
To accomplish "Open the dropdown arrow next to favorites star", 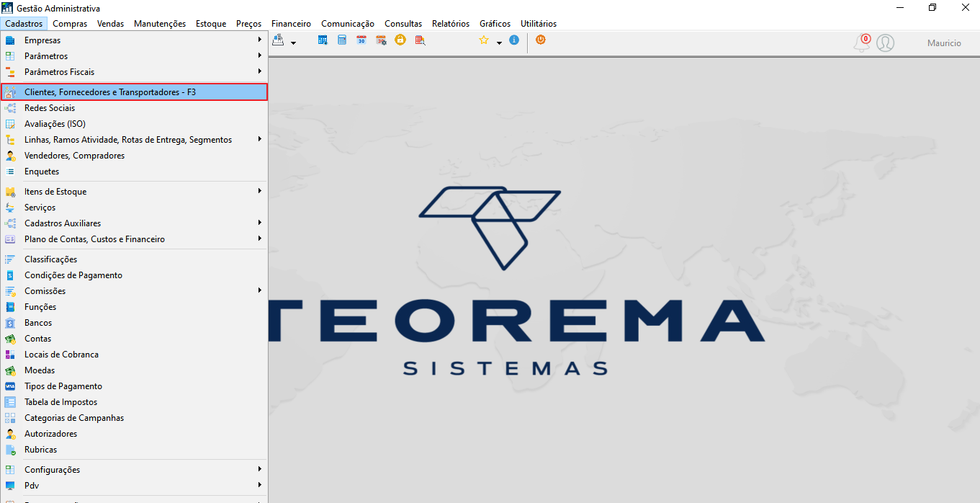I will 499,43.
